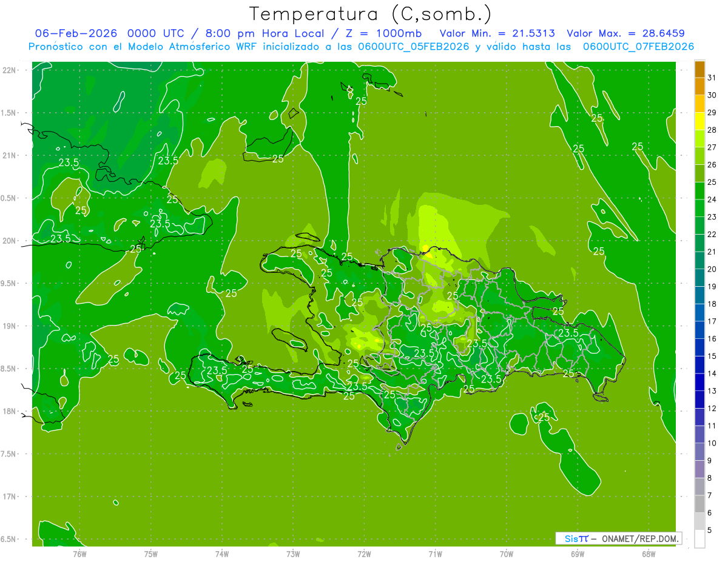
Task: Click the '21N' latitude axis label
Action: [x=9, y=156]
